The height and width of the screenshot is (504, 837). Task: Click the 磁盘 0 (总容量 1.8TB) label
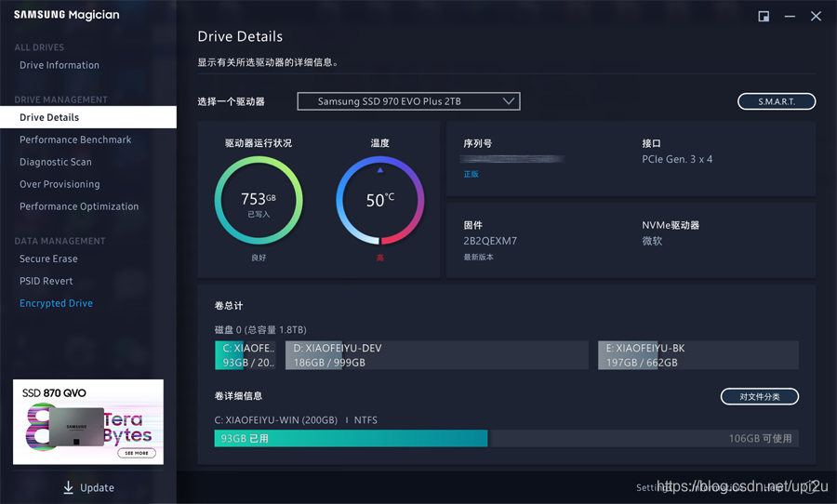click(x=260, y=329)
